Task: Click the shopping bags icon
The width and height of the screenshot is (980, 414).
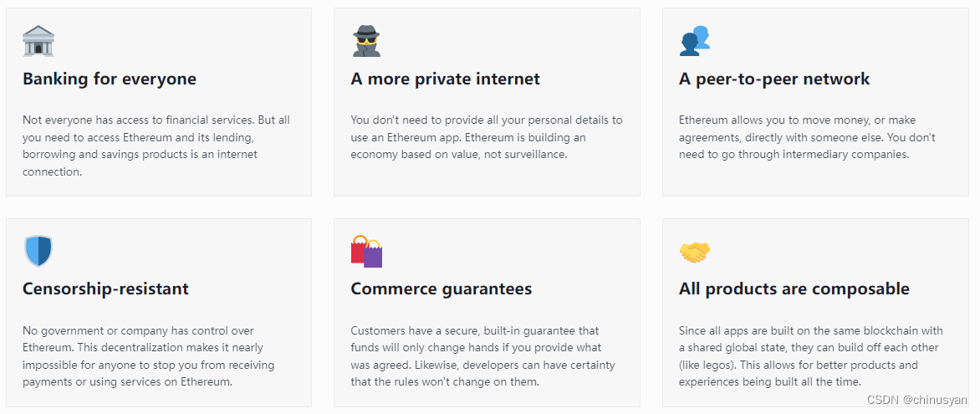Action: (366, 252)
